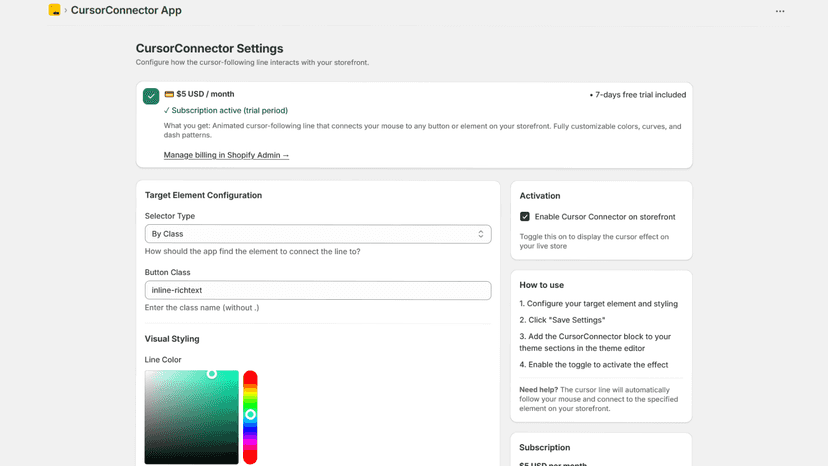The height and width of the screenshot is (466, 828).
Task: Click the hue slider bar
Action: point(250,417)
